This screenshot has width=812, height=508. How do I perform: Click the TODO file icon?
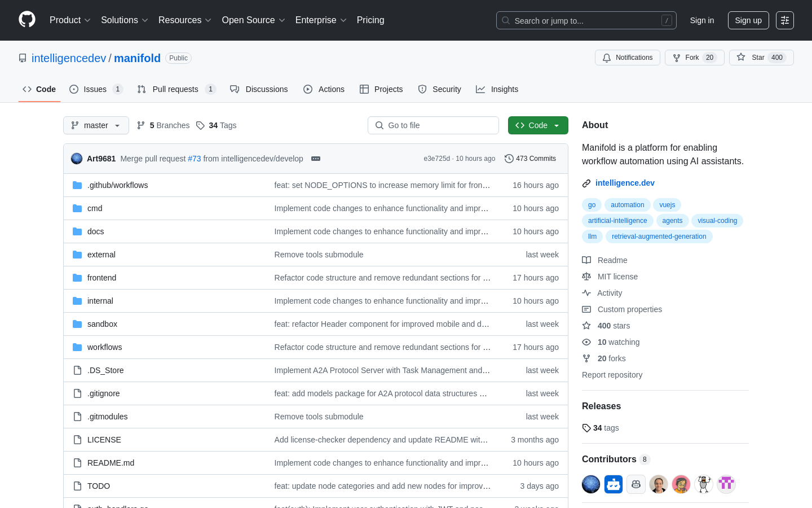77,486
